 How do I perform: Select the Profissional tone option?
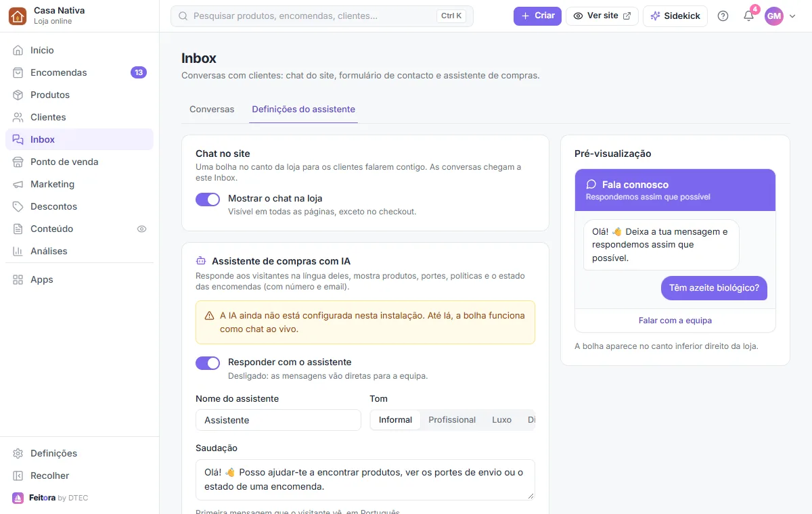pos(452,420)
